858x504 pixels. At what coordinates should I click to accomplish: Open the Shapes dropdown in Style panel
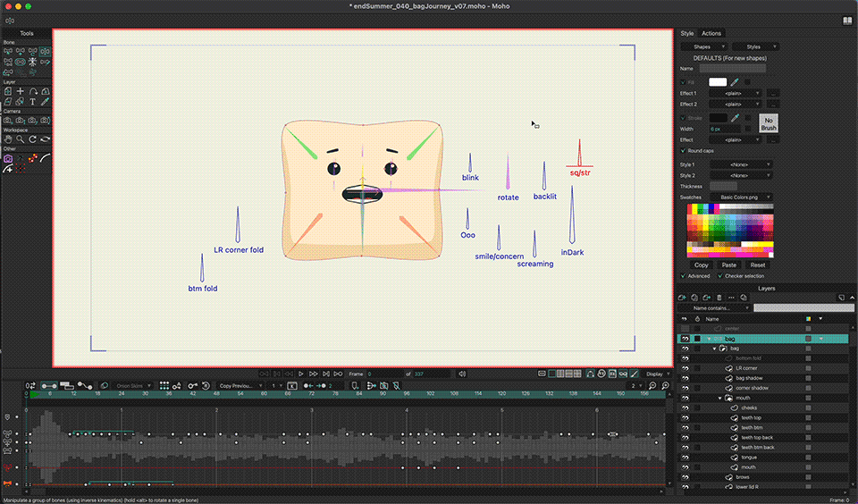703,46
